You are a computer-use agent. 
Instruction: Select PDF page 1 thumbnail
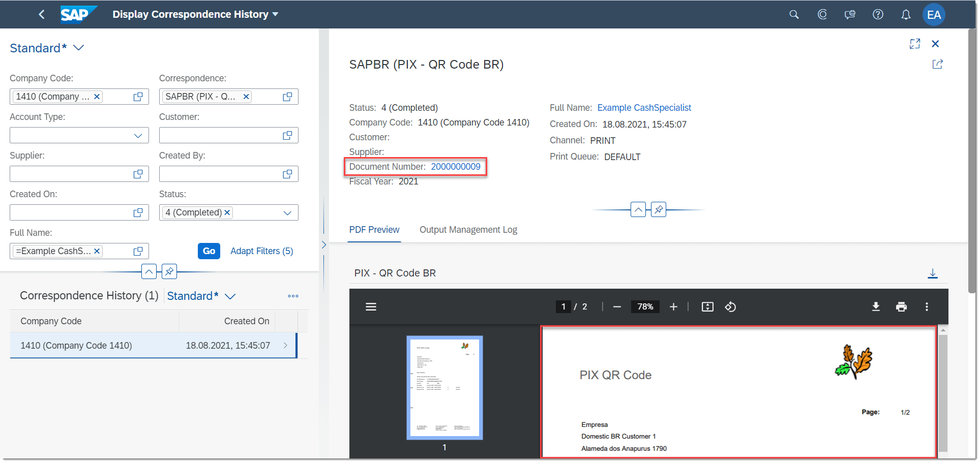(x=444, y=387)
